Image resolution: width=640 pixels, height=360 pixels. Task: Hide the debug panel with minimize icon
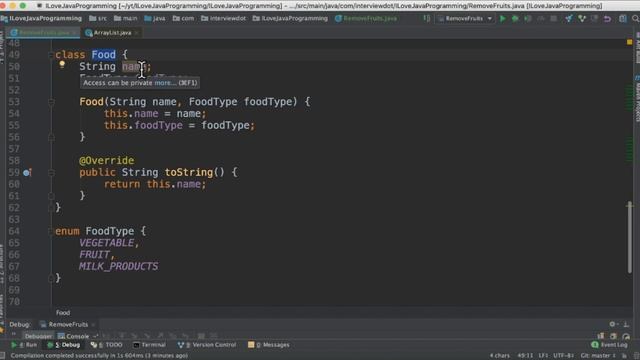coord(626,324)
